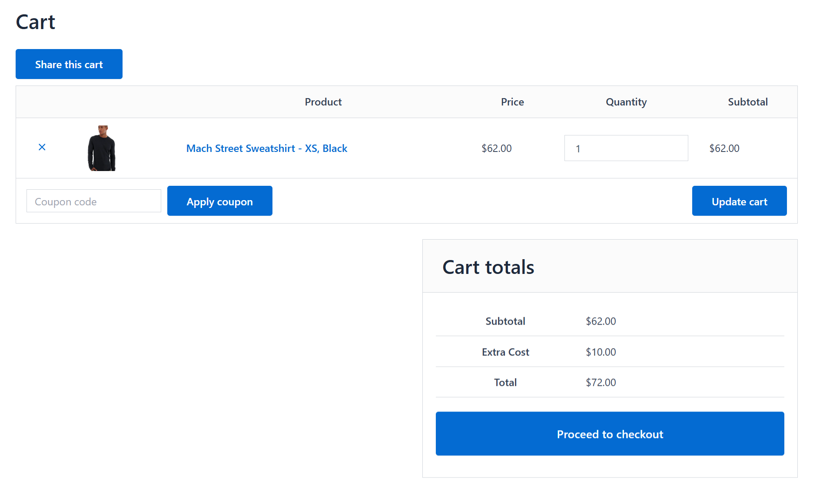
Task: Click the $10.00 extra cost amount
Action: [601, 352]
